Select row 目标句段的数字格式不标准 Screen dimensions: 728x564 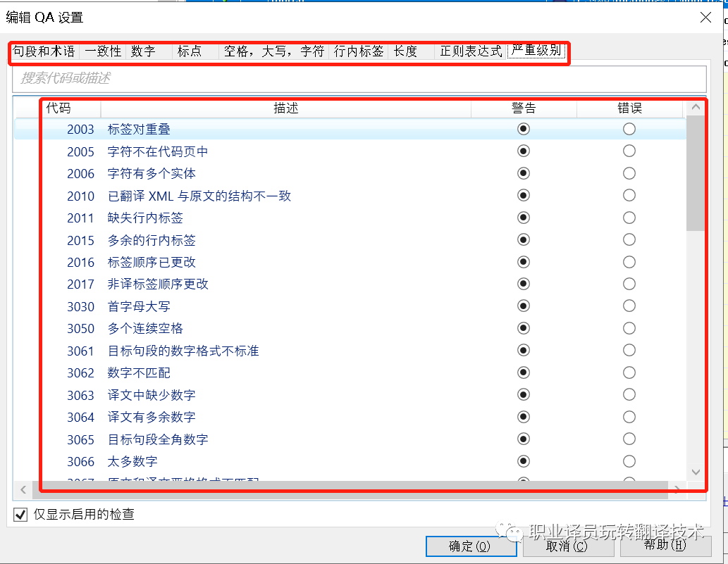click(x=183, y=351)
